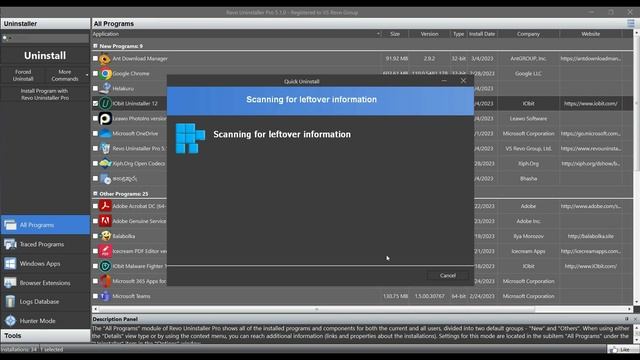Open the Logs Database module
The height and width of the screenshot is (360, 640).
45,302
